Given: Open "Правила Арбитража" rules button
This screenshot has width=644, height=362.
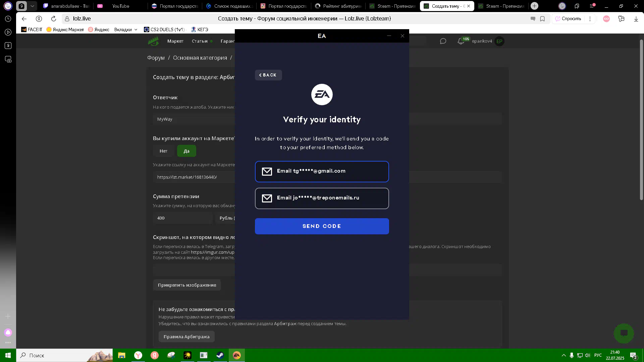Looking at the screenshot, I should point(186,337).
